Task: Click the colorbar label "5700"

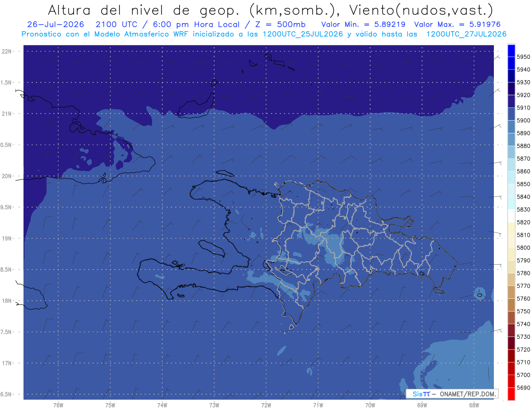Action: pos(523,375)
